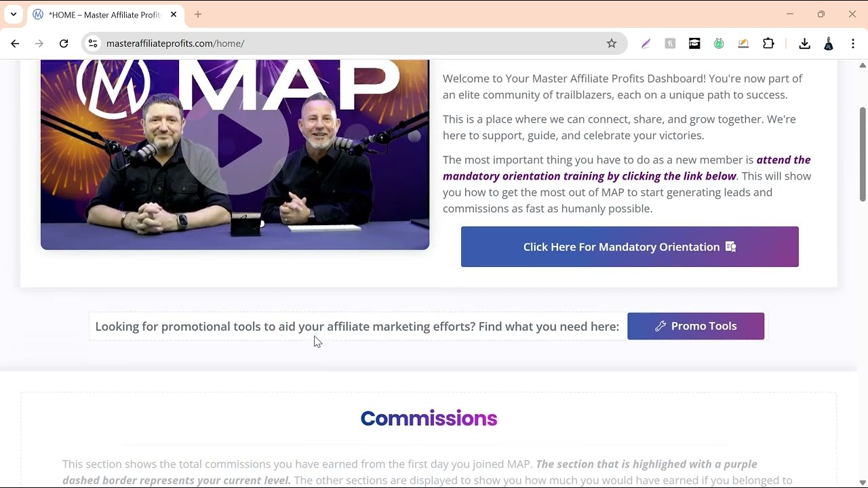Restore down the browser window
Screen dimensions: 868x488
(x=821, y=14)
